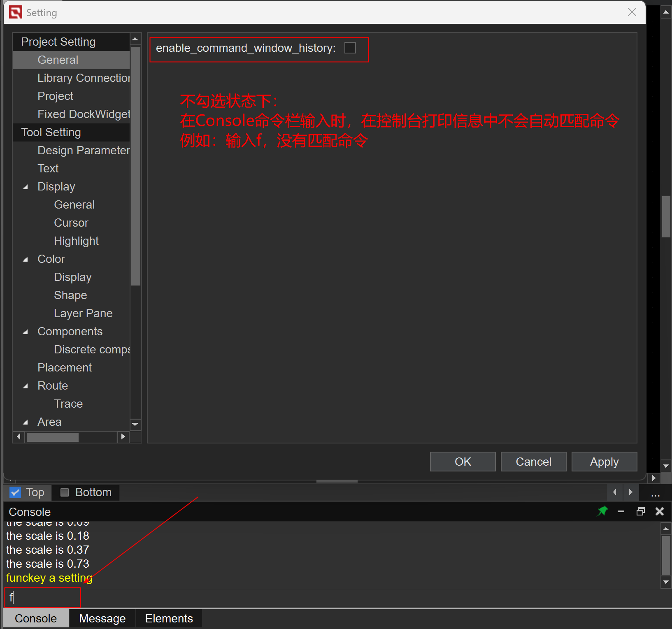The image size is (672, 629).
Task: Float the Console panel with restore icon
Action: [640, 511]
